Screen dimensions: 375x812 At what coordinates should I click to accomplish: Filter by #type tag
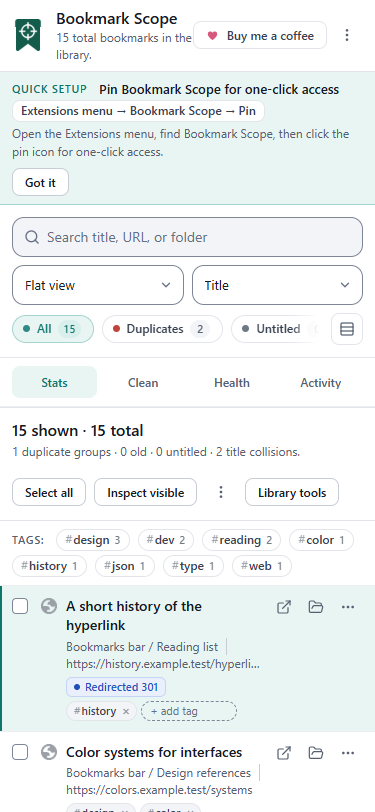193,566
